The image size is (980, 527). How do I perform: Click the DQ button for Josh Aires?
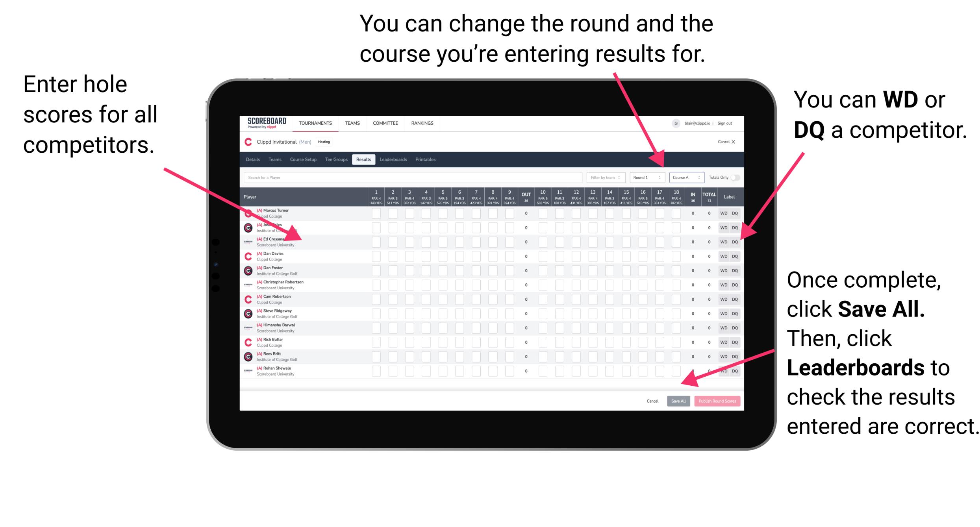[x=734, y=227]
